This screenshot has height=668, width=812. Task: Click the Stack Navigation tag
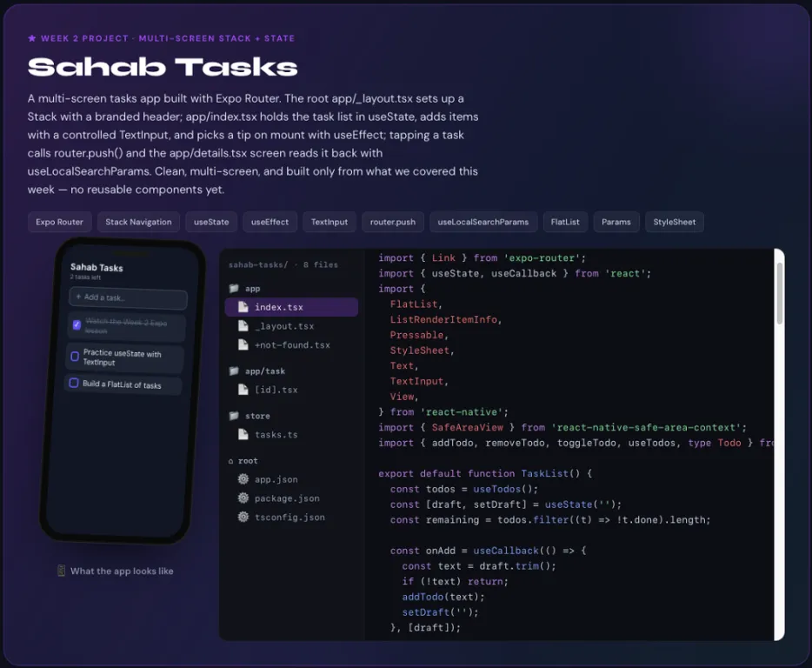pos(138,222)
